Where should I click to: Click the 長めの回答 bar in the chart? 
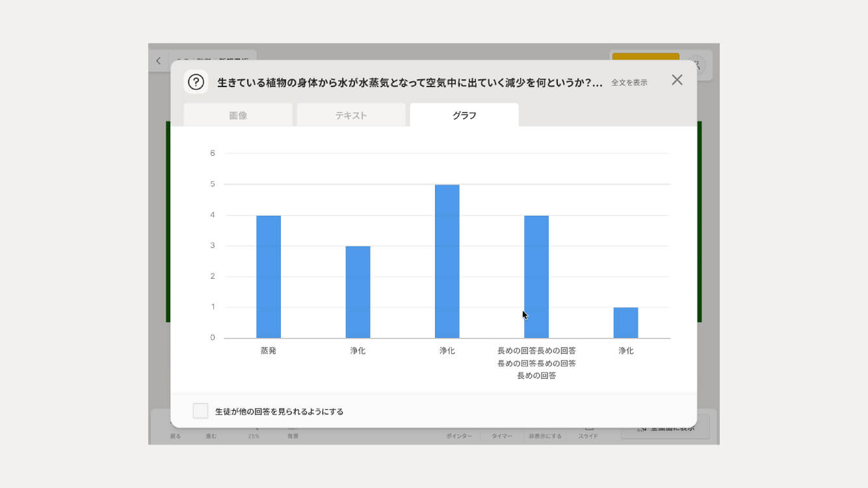536,276
